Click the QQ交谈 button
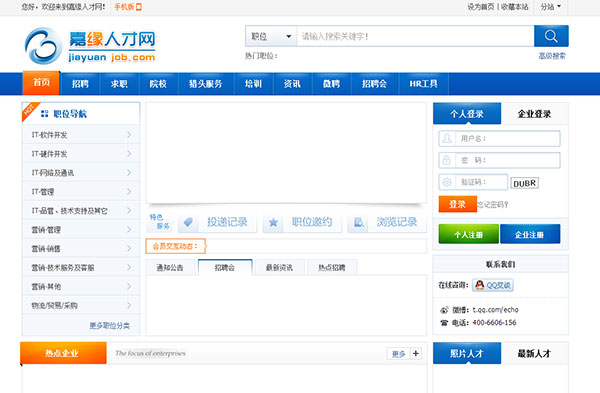The width and height of the screenshot is (600, 393). [x=493, y=285]
